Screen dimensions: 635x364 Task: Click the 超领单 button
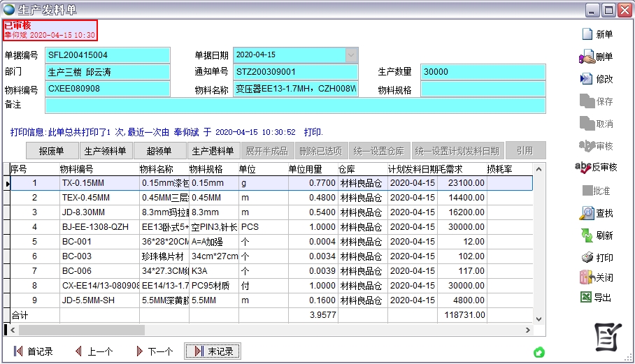click(x=159, y=150)
